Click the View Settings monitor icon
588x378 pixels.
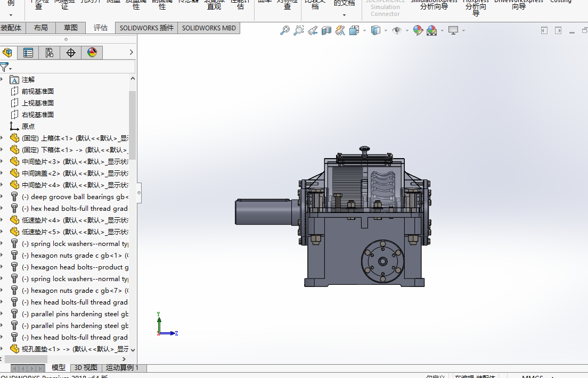(453, 30)
